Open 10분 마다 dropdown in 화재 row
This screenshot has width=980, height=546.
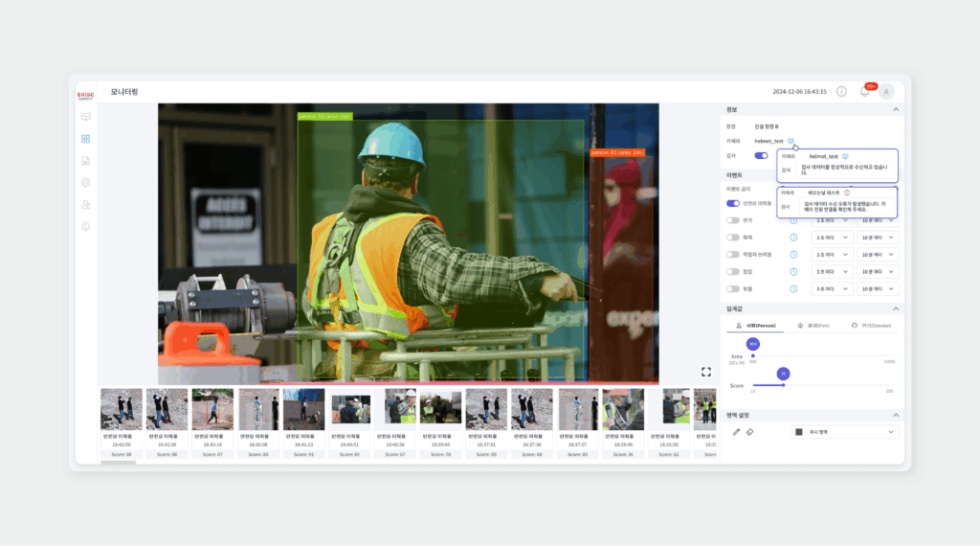pos(878,238)
